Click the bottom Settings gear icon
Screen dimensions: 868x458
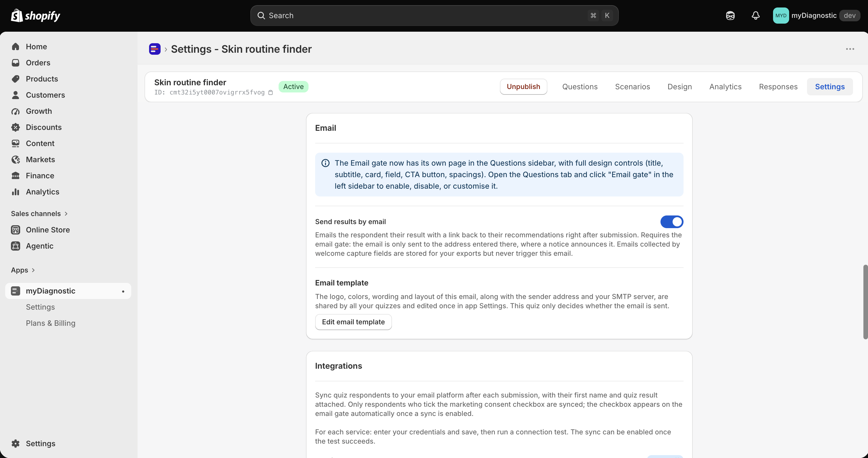(x=16, y=444)
